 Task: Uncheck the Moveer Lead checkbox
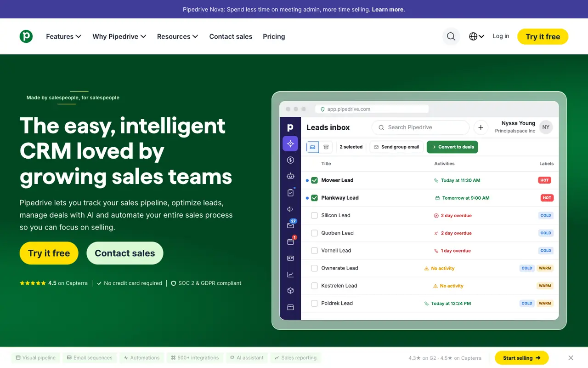pos(315,180)
